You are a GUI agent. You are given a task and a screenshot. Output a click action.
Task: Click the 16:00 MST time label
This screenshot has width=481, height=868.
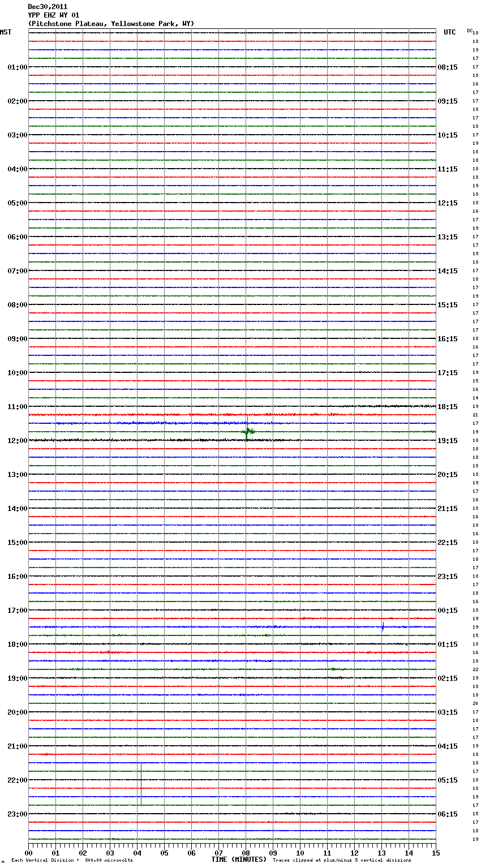[x=17, y=577]
